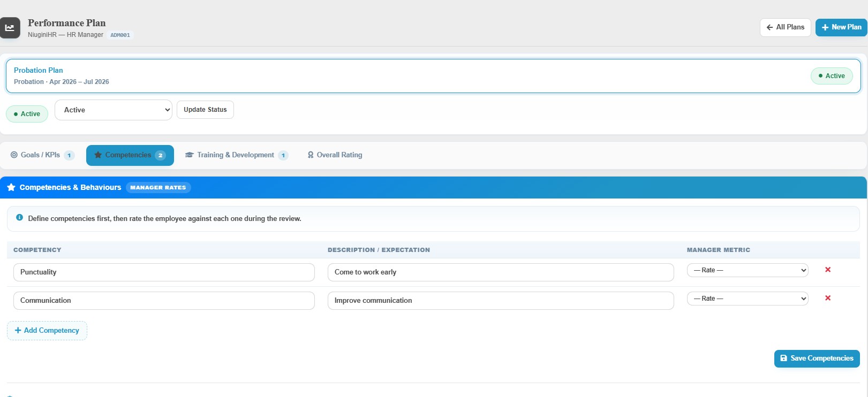This screenshot has height=397, width=868.
Task: Click the Active status badge in the Probation Plan card
Action: click(x=832, y=76)
